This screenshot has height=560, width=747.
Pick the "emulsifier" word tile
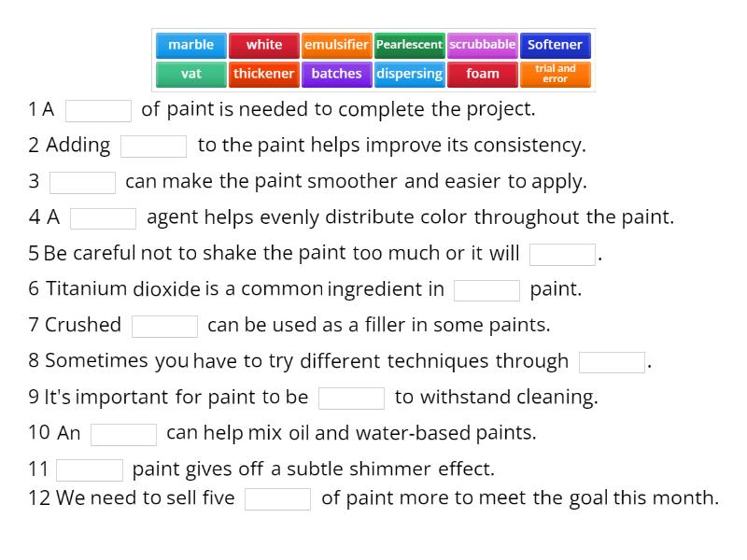point(337,44)
